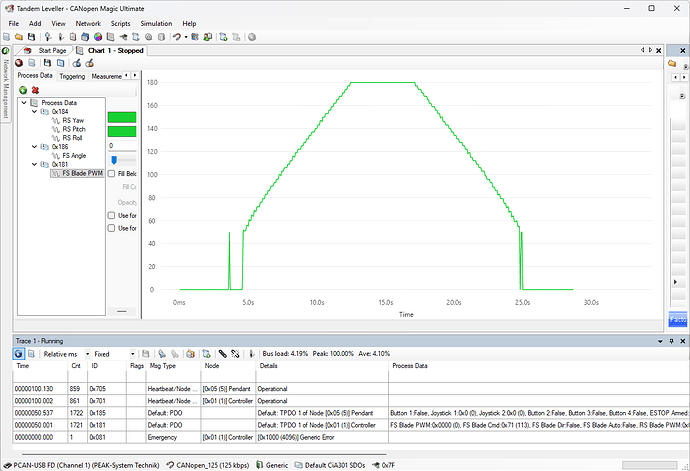Click the save icon in main toolbar
The width and height of the screenshot is (690, 471).
tap(32, 37)
